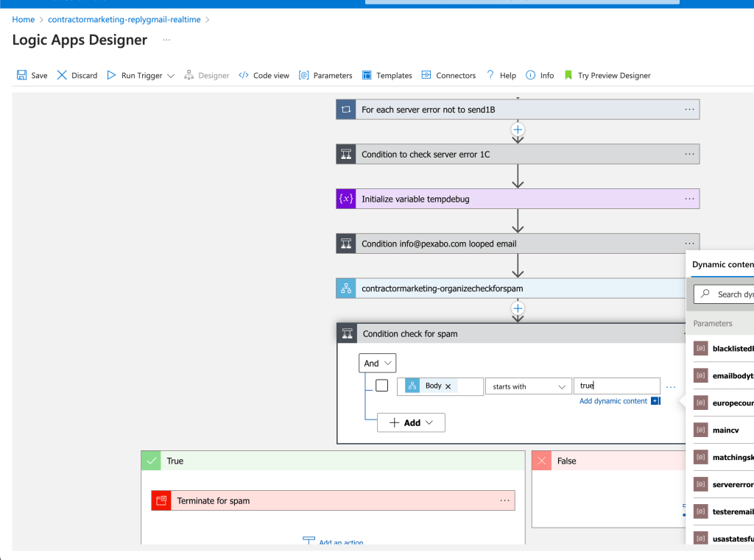
Task: Click the Condition server error 1C icon
Action: point(346,155)
